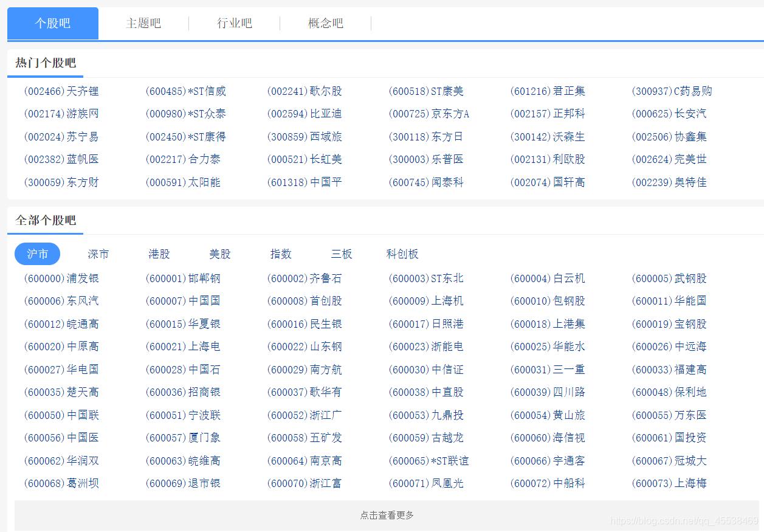The height and width of the screenshot is (532, 764).
Task: Open (600518)ST康美 link
Action: 426,91
